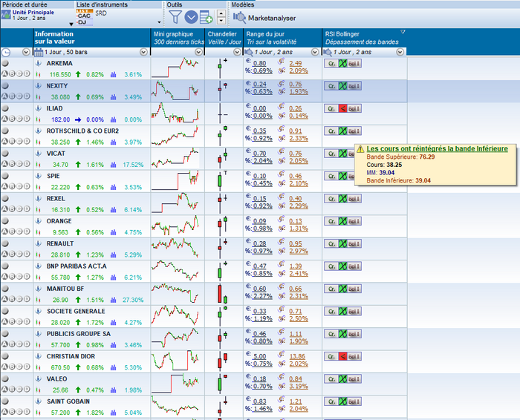
Task: Open the 0.83 range link for SAINT GOBAIN
Action: point(260,401)
